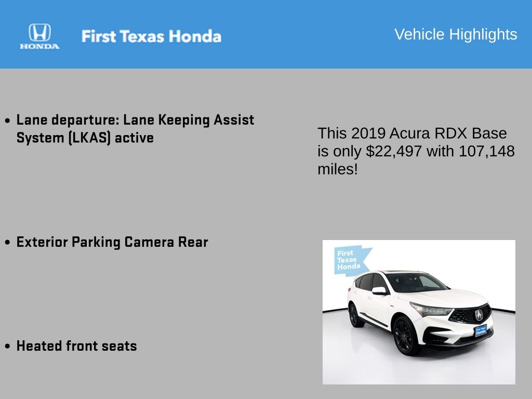Open the white Acura RDX photo
Screen dimensions: 532x399
(x=419, y=312)
